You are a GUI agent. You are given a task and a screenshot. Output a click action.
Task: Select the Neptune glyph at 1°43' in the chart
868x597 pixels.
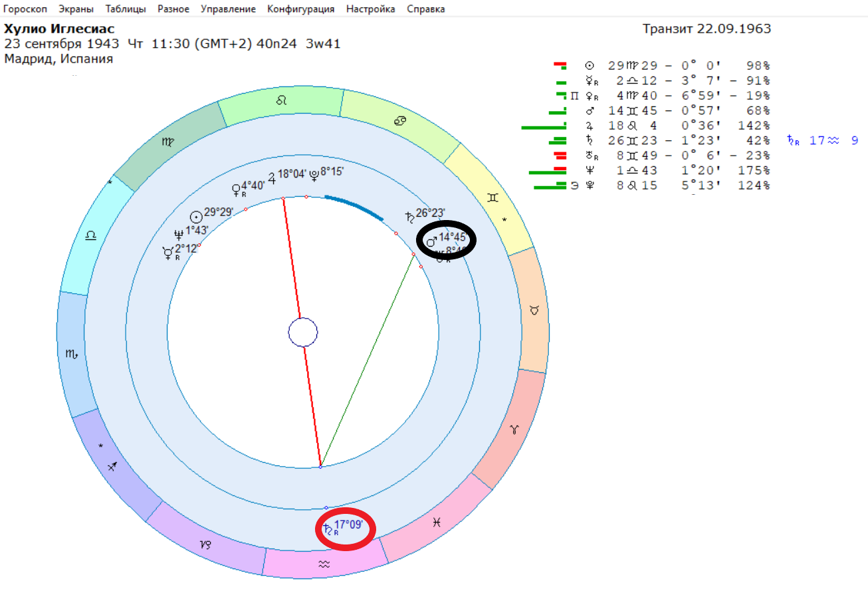177,234
